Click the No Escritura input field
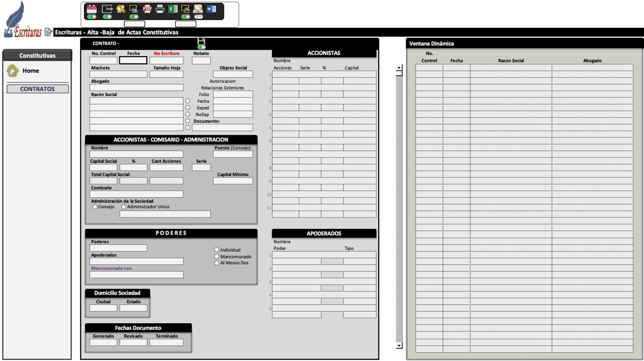The width and height of the screenshot is (644, 361). click(167, 60)
